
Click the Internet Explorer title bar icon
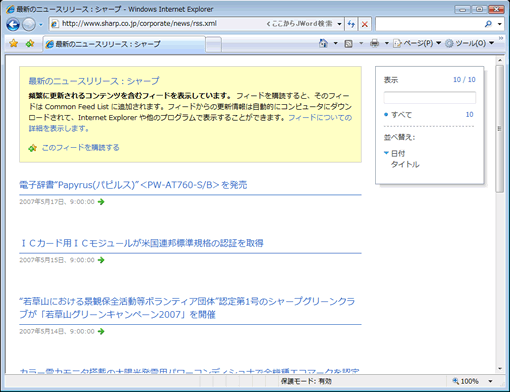(10, 9)
